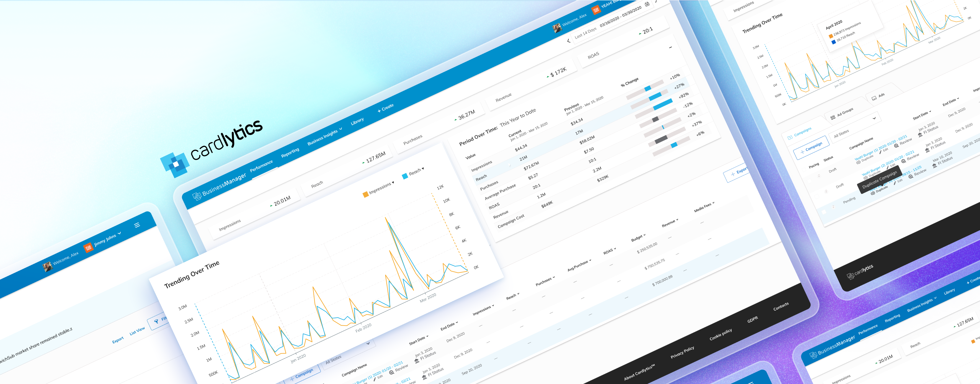
Task: Open Privacy Policy in the footer
Action: [x=682, y=352]
